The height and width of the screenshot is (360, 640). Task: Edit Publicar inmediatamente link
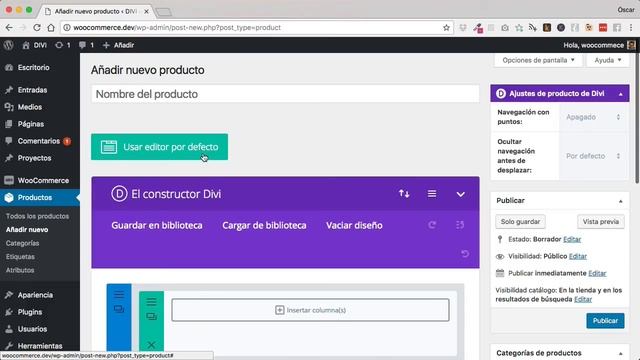click(597, 273)
